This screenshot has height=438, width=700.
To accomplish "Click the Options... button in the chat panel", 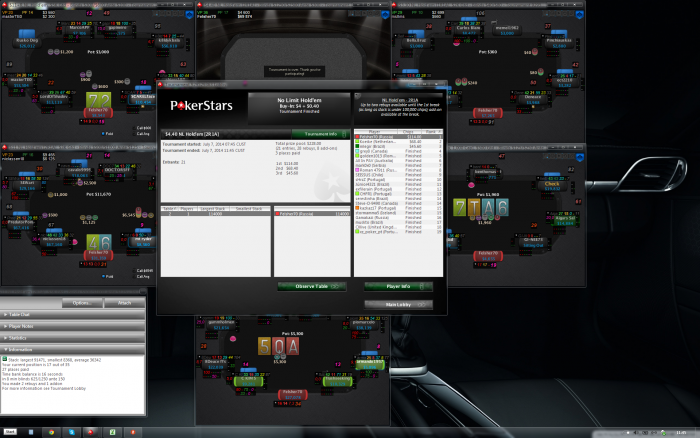I will (82, 303).
